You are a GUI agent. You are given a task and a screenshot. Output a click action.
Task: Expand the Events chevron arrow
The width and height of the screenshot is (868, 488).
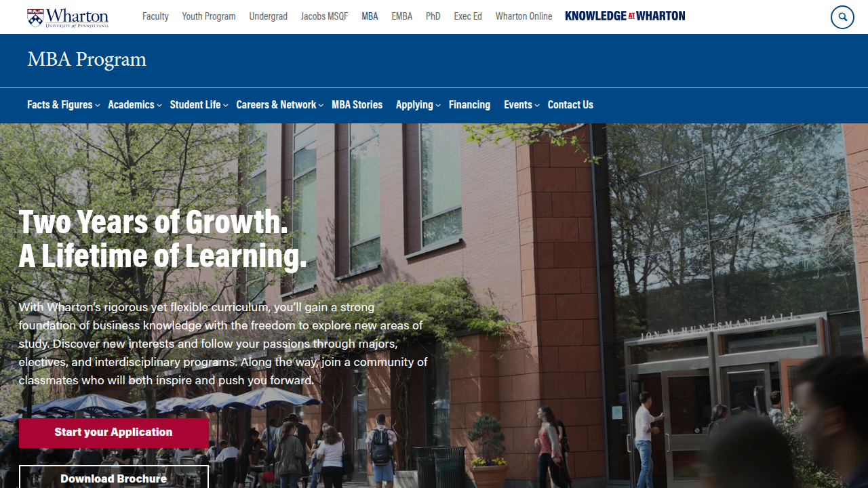point(537,106)
